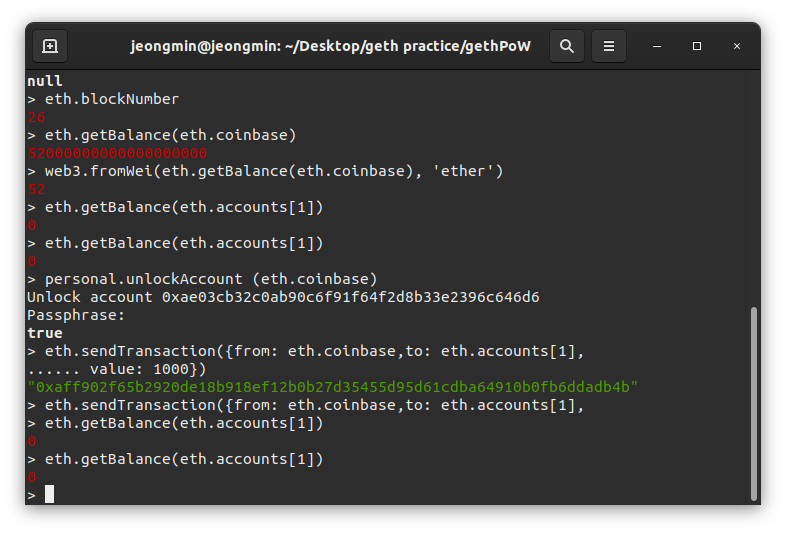Click the green transaction hash string
Viewport: 786px width, 533px height.
332,387
